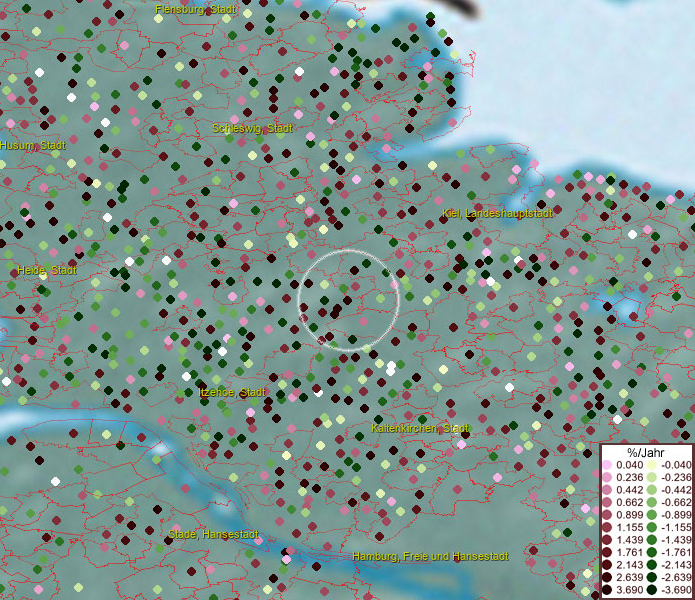Click the legend value text -1.761
The width and height of the screenshot is (695, 600).
tap(676, 552)
